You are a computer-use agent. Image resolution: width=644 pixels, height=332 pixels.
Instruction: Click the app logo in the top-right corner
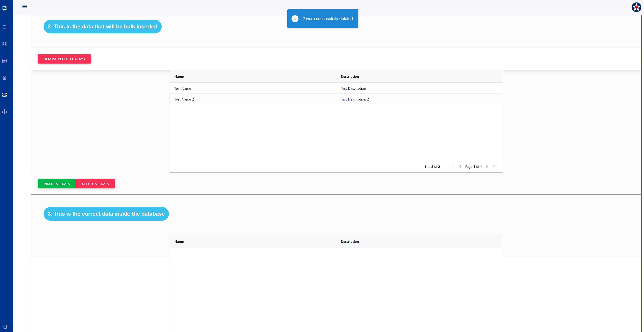[636, 7]
